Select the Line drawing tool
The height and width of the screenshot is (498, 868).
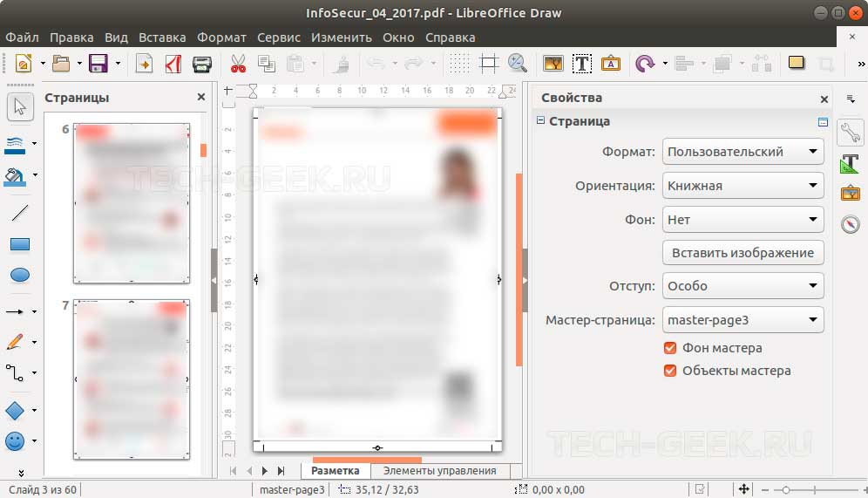pos(20,213)
